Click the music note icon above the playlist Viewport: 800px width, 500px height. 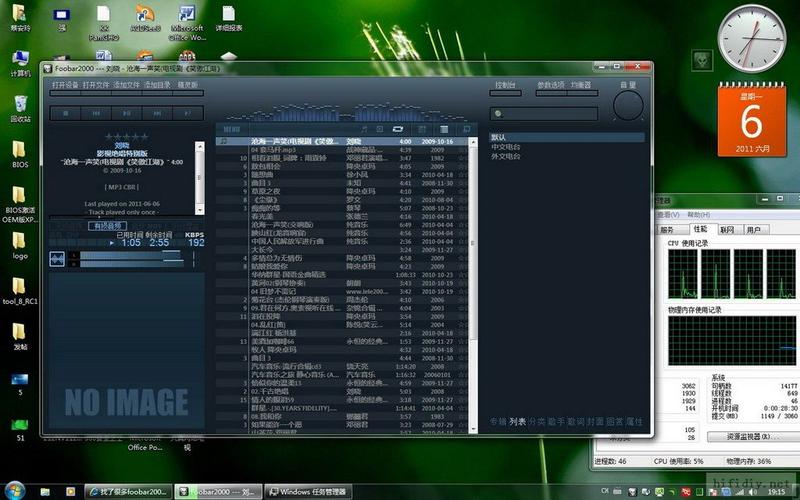pos(365,129)
